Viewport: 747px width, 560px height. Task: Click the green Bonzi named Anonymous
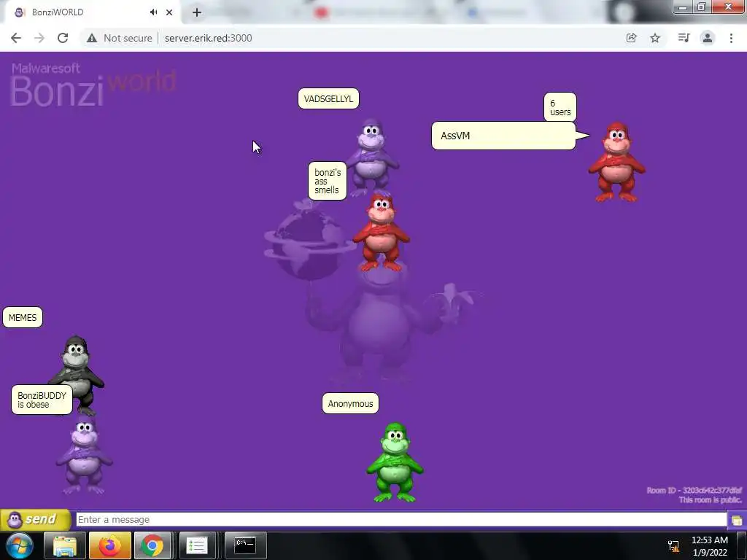tap(395, 462)
